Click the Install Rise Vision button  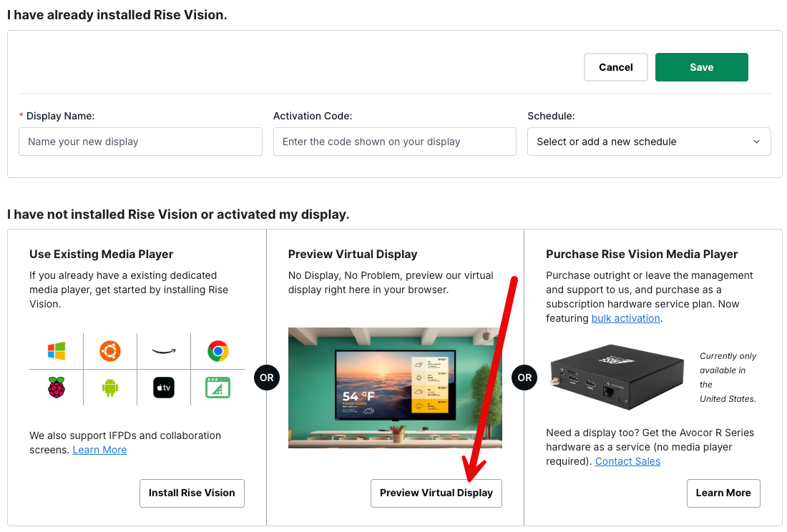coord(192,493)
